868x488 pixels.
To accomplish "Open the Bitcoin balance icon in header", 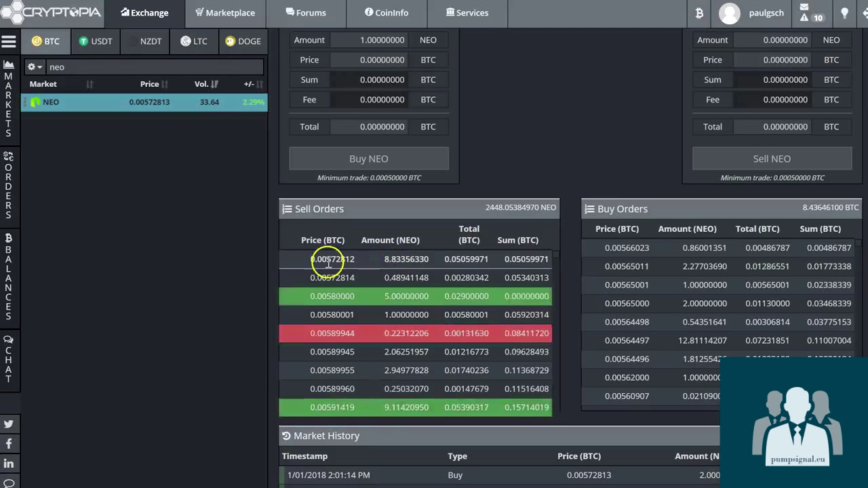I will (x=699, y=13).
